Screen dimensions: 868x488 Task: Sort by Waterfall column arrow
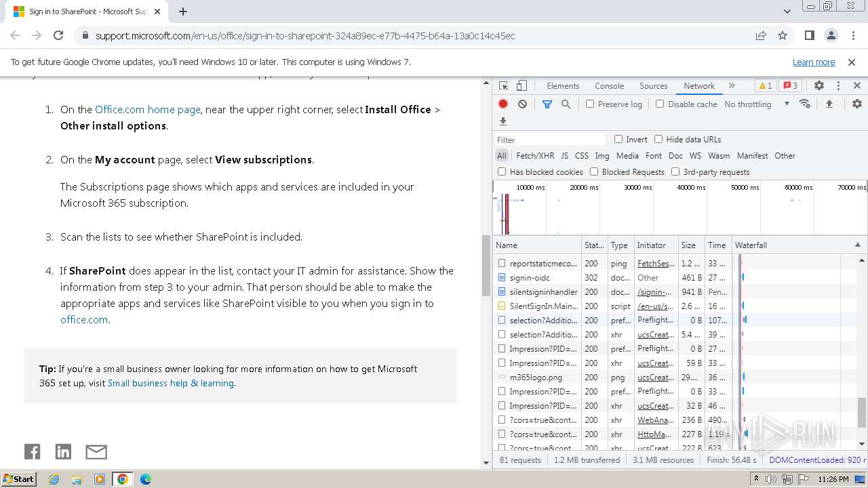[x=857, y=245]
